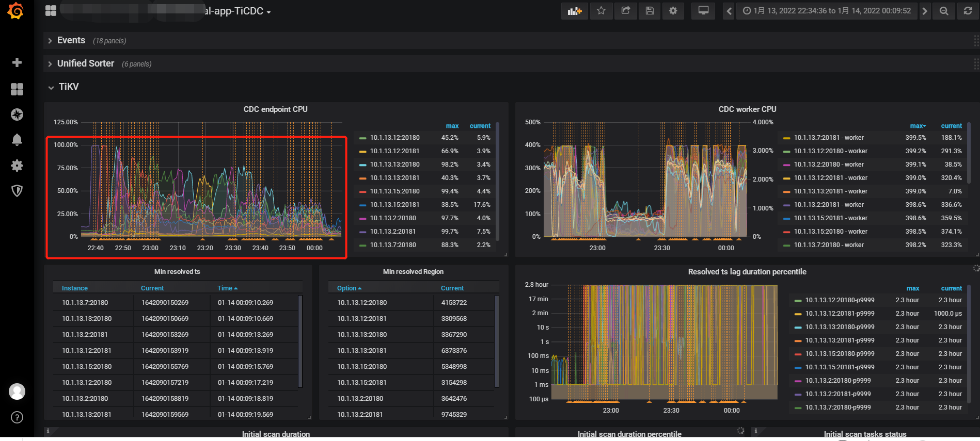Open dashboard settings gear in toolbar
980x441 pixels.
[673, 11]
